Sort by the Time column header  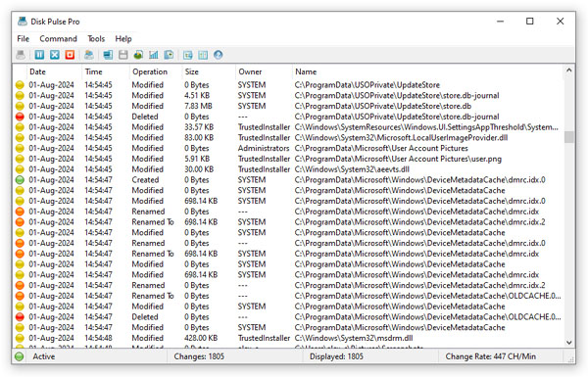(106, 71)
